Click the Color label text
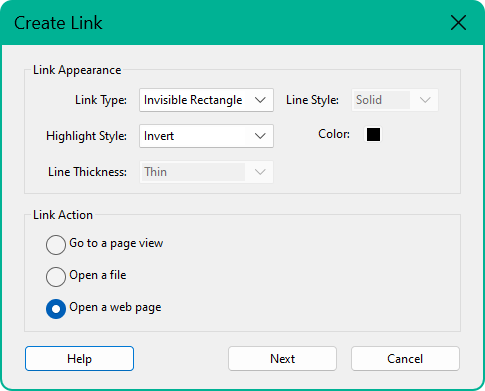The image size is (485, 391). click(x=334, y=134)
